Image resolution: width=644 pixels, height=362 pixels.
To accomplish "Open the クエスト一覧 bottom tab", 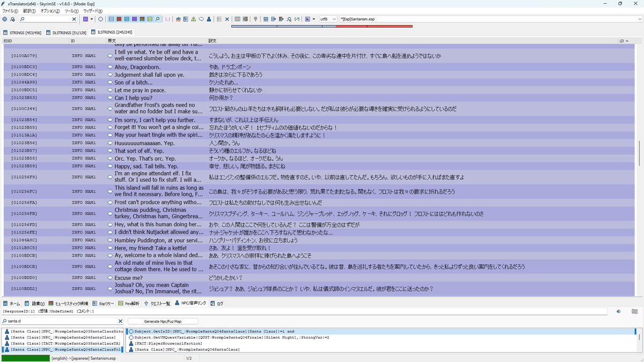I will [157, 303].
